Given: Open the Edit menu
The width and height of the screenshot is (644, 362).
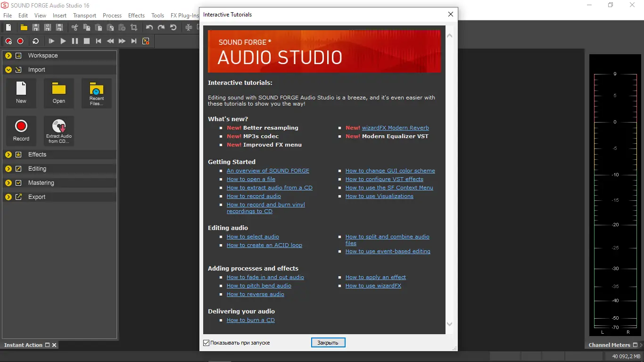Looking at the screenshot, I should coord(23,16).
